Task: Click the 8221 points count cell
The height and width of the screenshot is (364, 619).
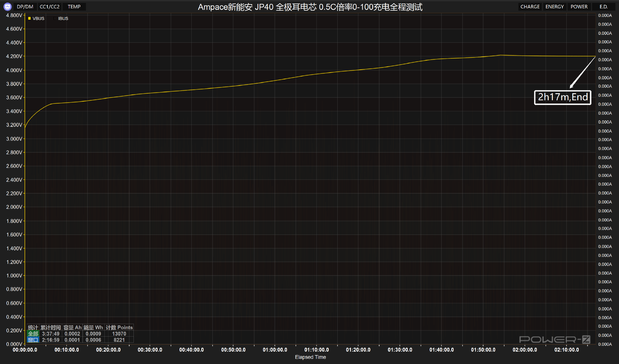Action: (119, 340)
